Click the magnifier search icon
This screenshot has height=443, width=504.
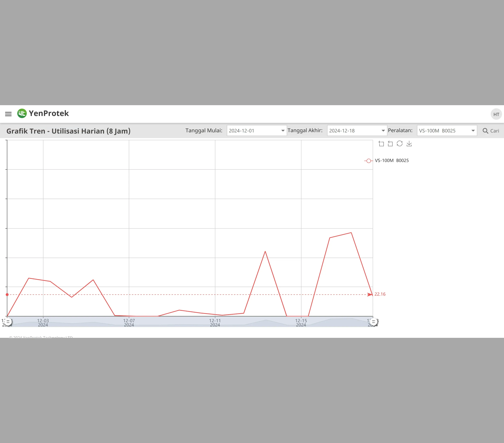click(485, 131)
